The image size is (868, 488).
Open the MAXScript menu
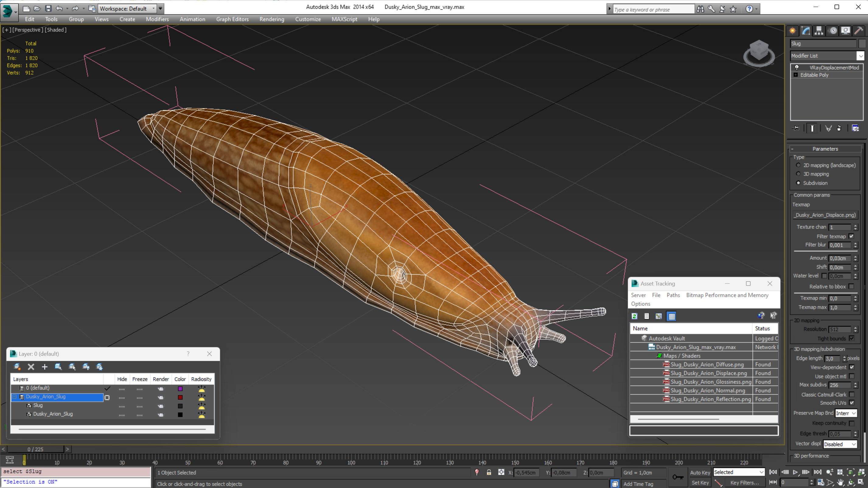[x=344, y=19]
